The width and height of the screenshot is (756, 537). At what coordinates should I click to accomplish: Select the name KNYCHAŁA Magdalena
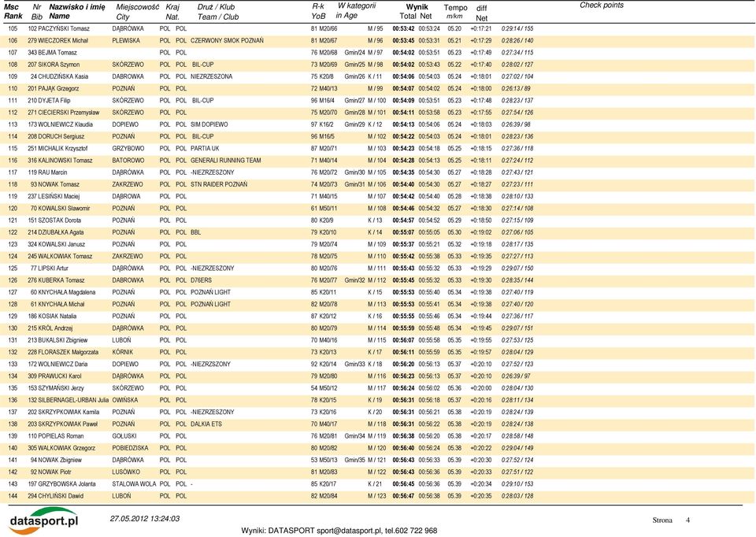pyautogui.click(x=66, y=292)
